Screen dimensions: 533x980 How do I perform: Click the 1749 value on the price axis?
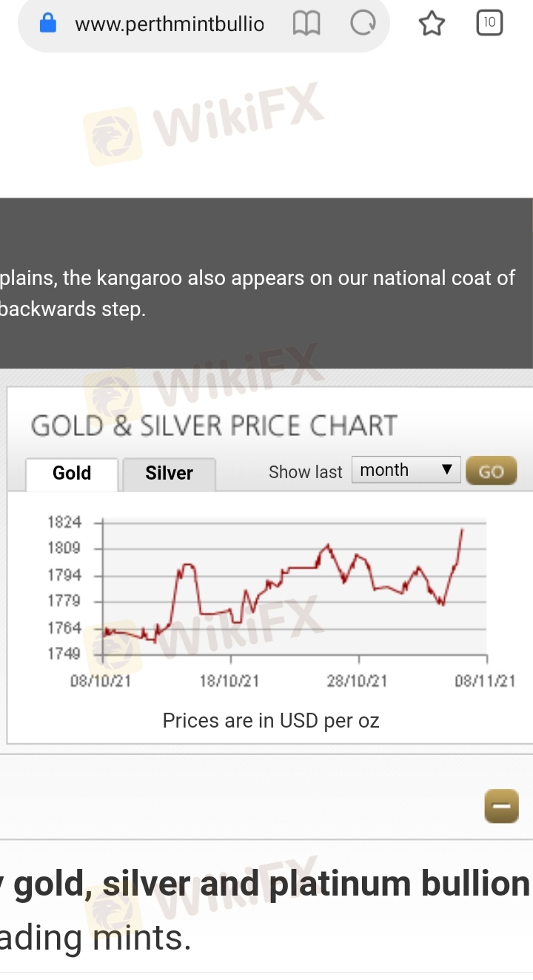(64, 654)
